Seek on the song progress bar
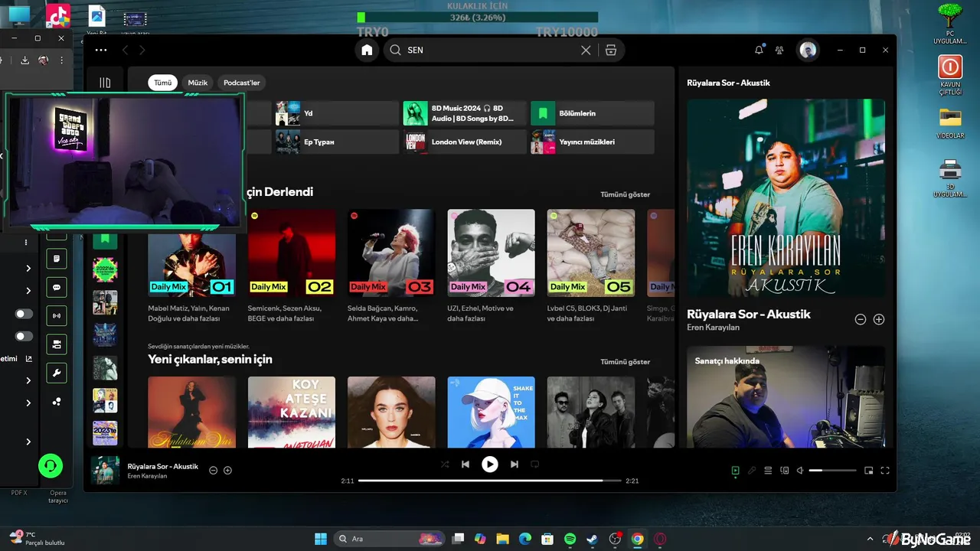 [x=490, y=481]
